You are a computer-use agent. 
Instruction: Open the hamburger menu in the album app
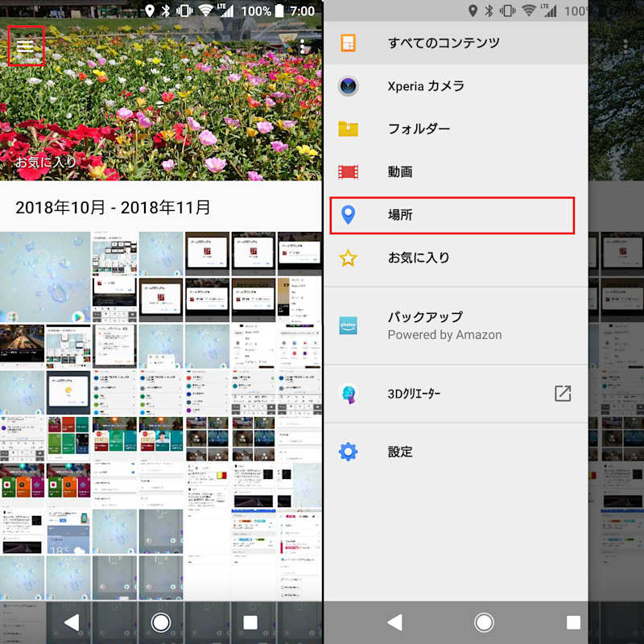click(26, 46)
